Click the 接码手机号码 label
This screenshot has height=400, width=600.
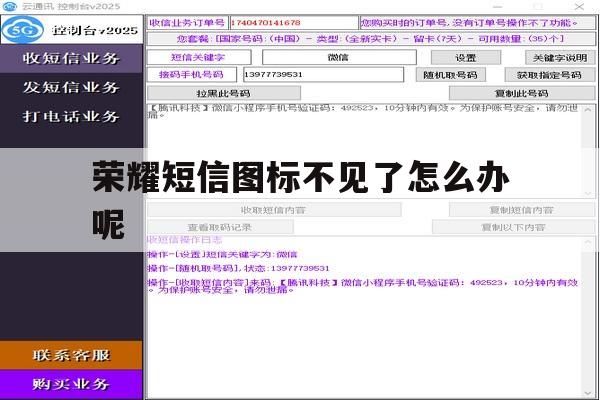click(x=192, y=75)
